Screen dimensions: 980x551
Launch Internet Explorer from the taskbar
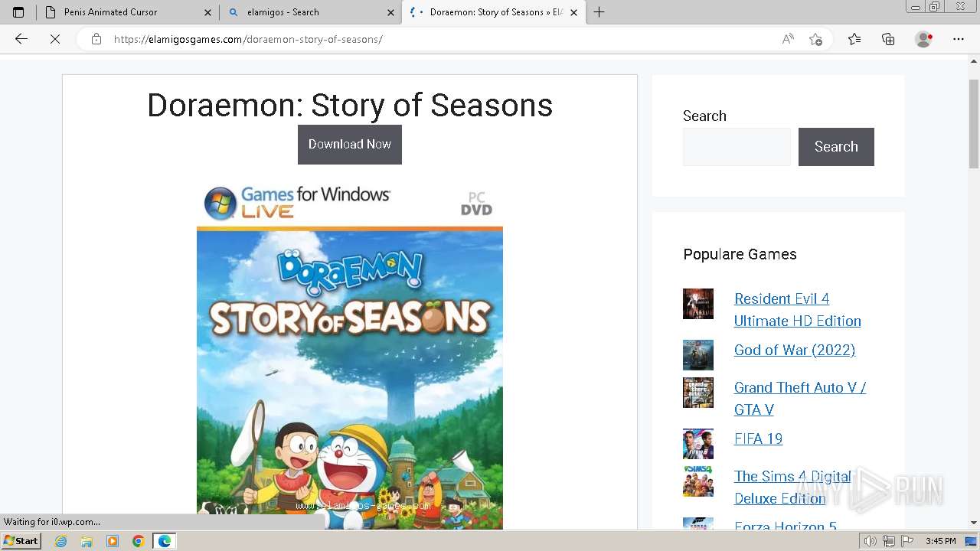pos(61,541)
